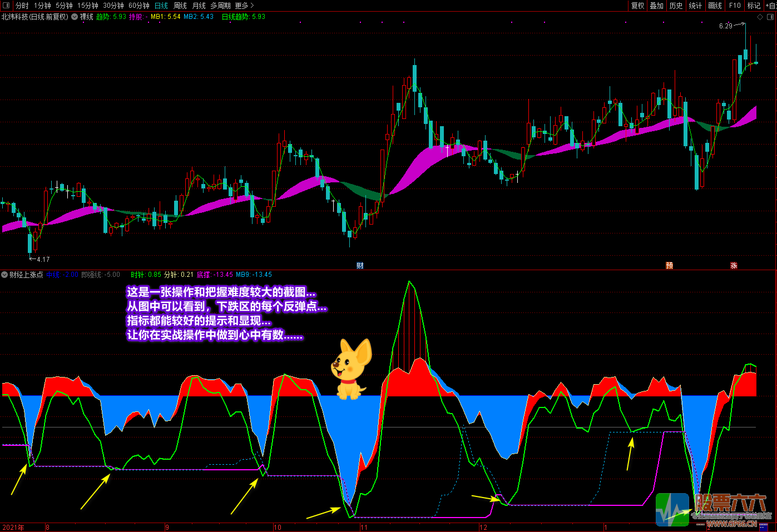Toggle the 叠加 overlay option
The width and height of the screenshot is (777, 532).
pos(656,6)
